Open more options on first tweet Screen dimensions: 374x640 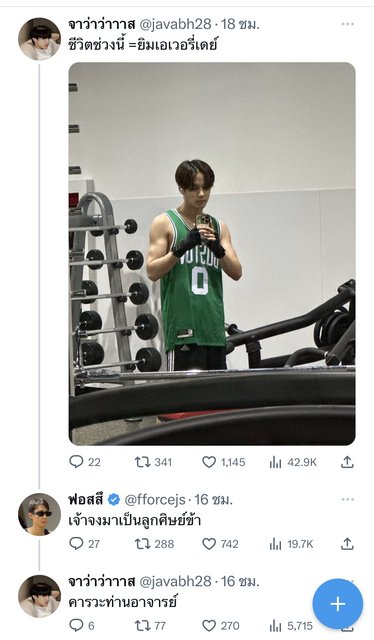tap(347, 24)
